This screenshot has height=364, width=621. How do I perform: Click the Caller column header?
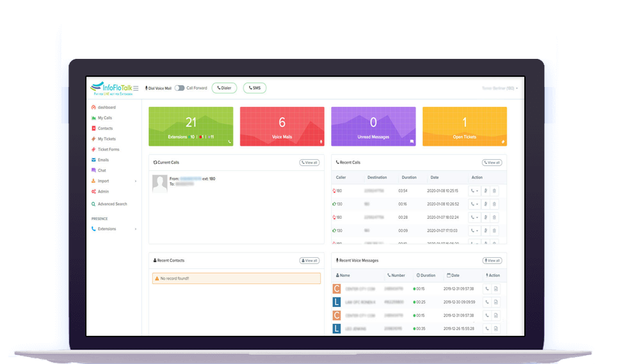[341, 178]
